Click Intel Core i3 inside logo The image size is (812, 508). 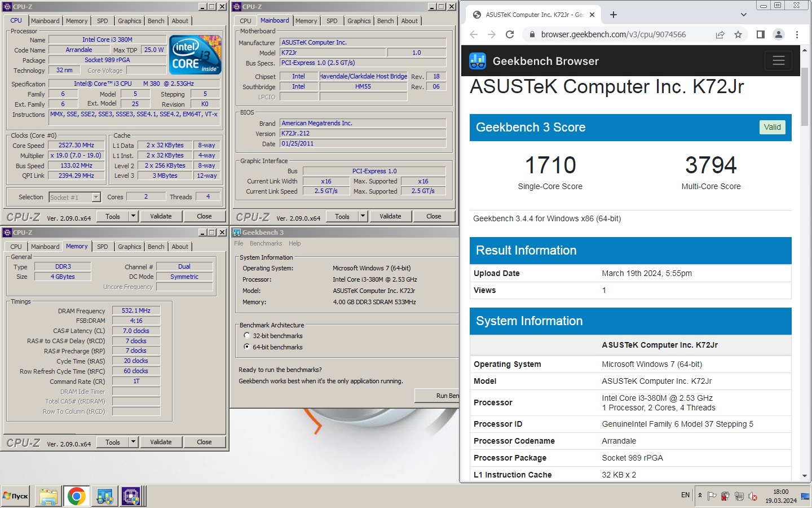195,54
